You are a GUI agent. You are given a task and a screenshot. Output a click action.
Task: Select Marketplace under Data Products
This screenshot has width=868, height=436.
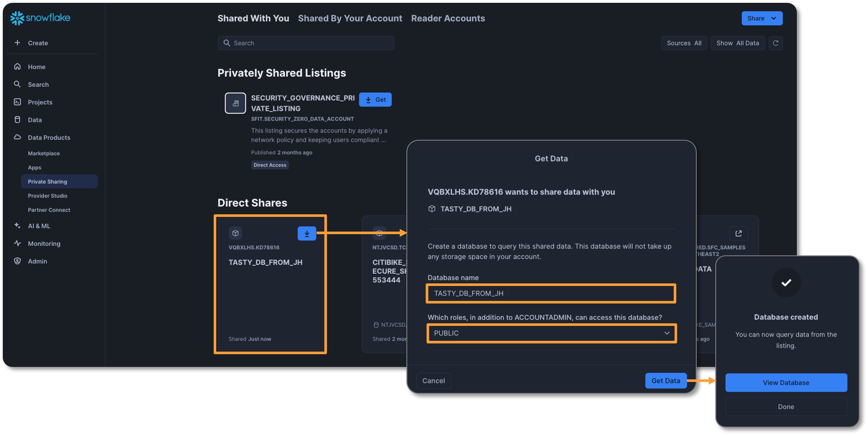(x=44, y=153)
